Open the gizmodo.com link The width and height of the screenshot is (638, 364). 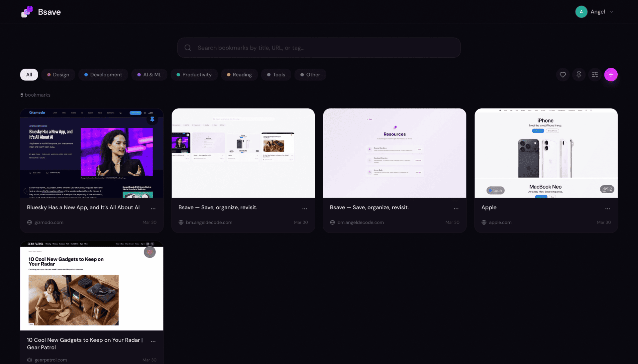pyautogui.click(x=49, y=223)
